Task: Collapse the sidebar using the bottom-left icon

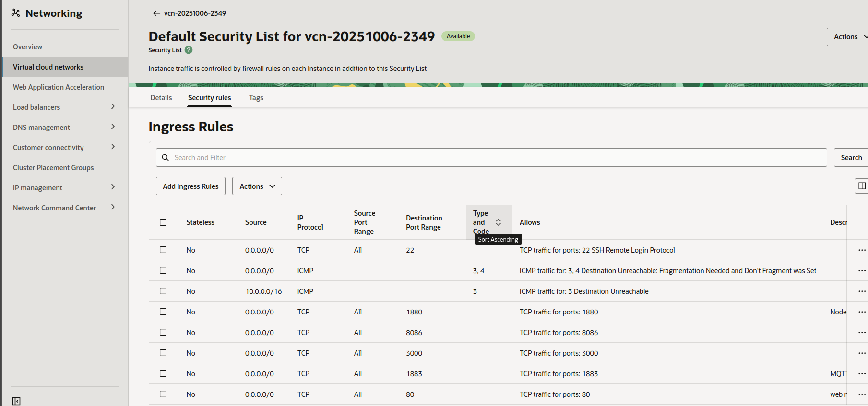Action: click(x=16, y=401)
